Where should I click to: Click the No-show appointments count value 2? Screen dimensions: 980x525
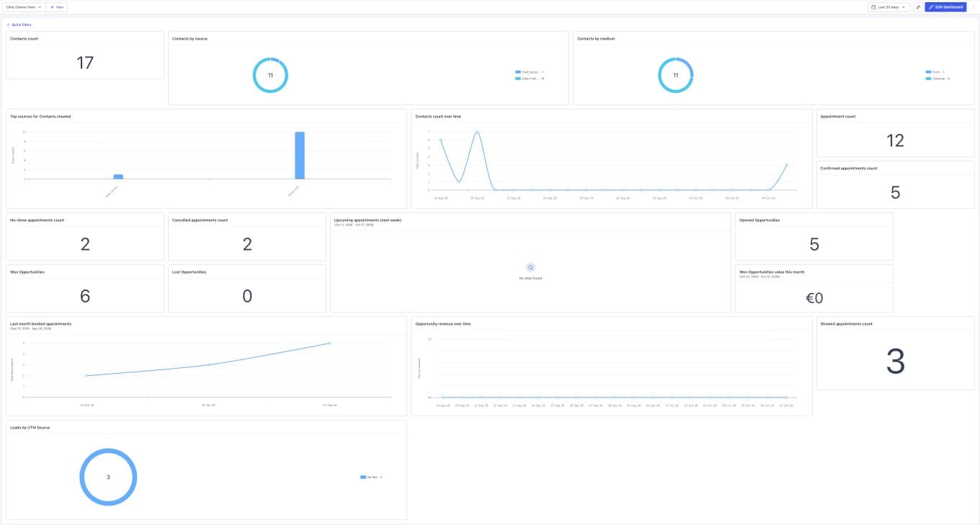point(85,244)
